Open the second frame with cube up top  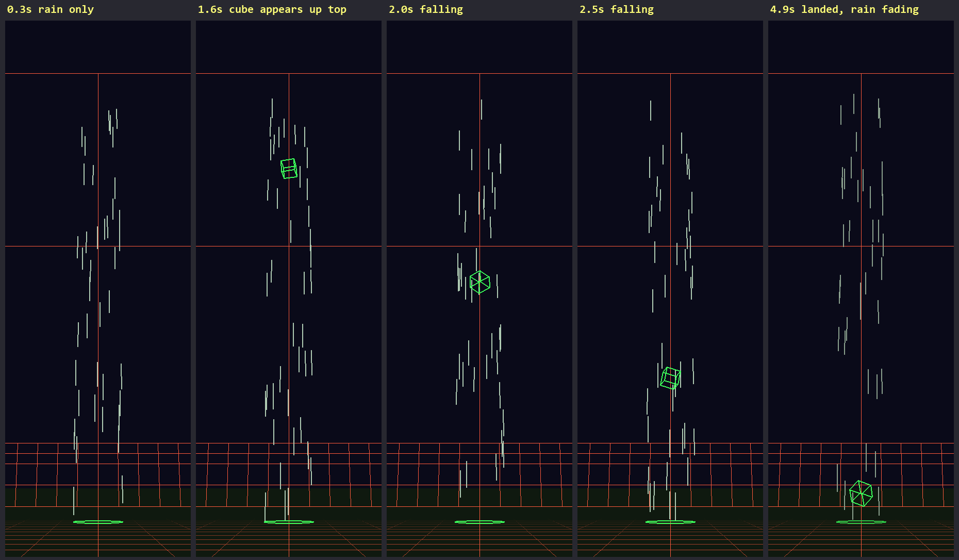click(289, 289)
